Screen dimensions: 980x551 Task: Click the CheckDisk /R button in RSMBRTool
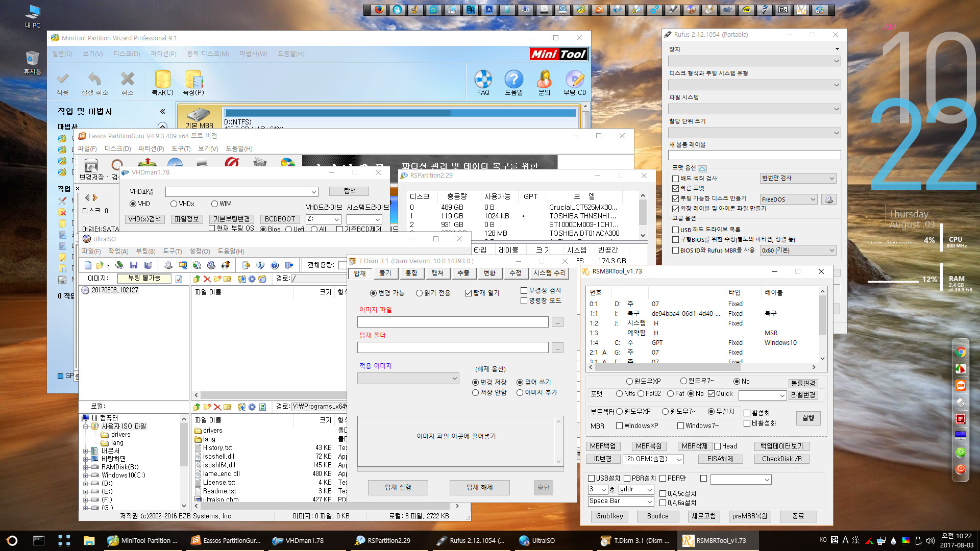781,459
